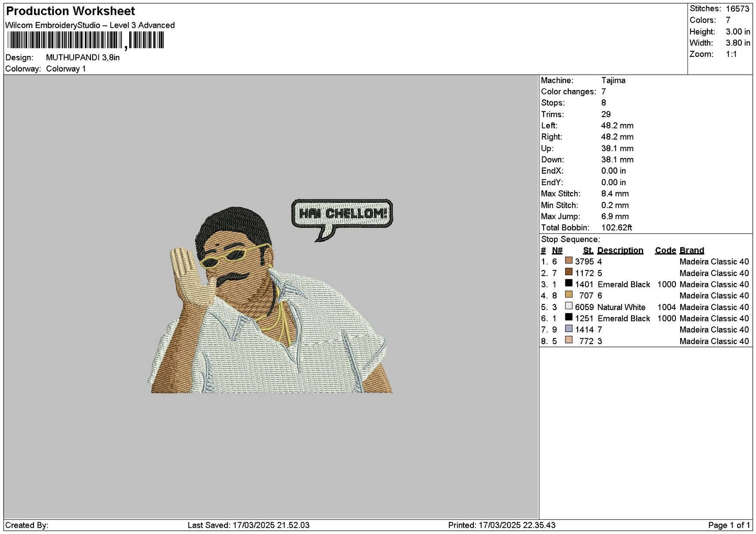
Task: Click Madeira Classic 40 in row 8
Action: tap(714, 342)
